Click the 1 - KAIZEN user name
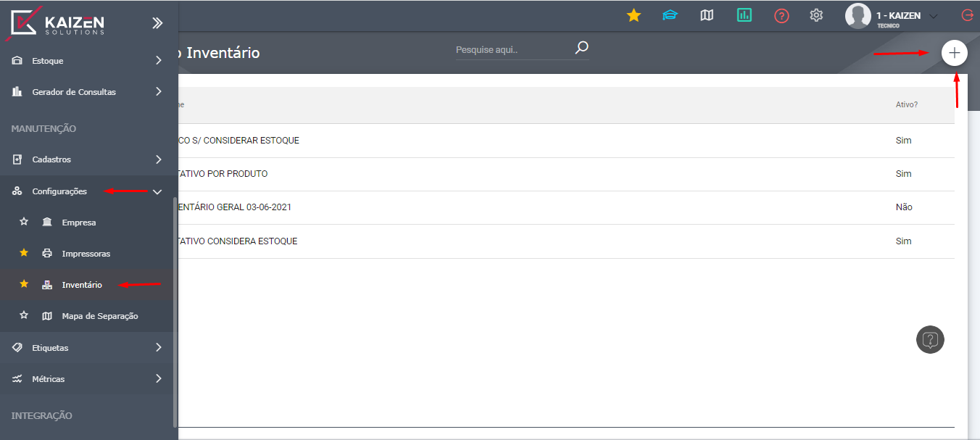 click(899, 15)
